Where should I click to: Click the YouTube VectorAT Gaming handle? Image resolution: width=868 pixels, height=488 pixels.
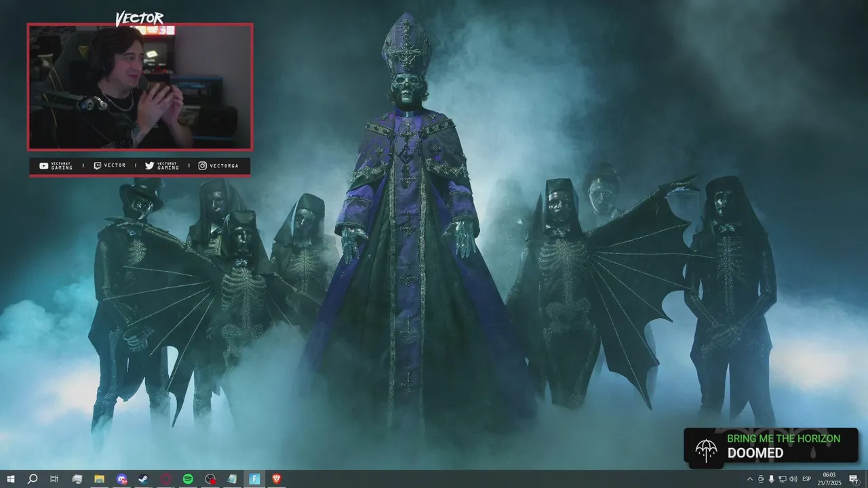tap(56, 166)
